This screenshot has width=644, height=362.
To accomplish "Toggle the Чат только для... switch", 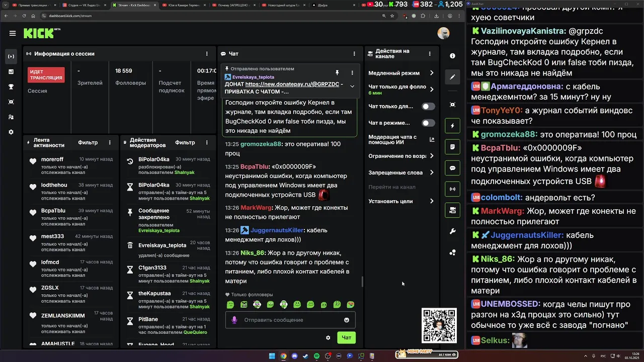I will click(x=428, y=106).
